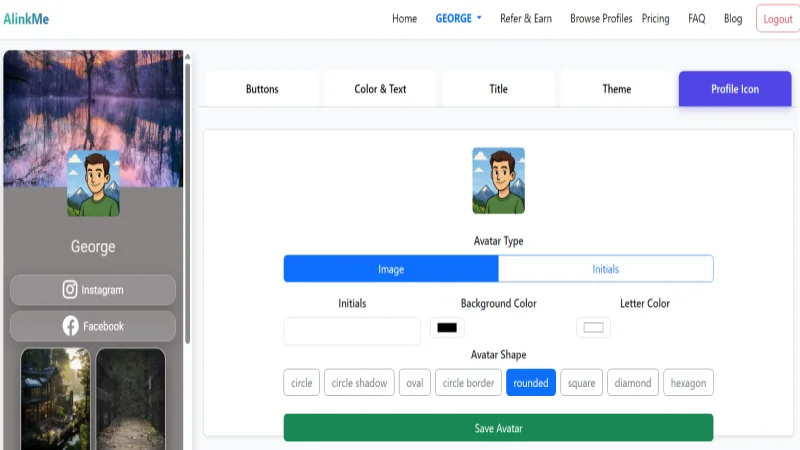Select square avatar shape

581,383
